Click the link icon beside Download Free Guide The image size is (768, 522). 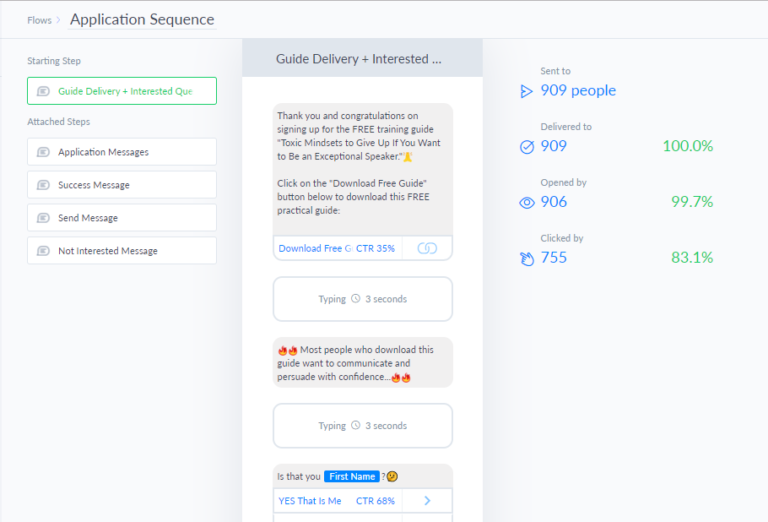click(x=427, y=248)
